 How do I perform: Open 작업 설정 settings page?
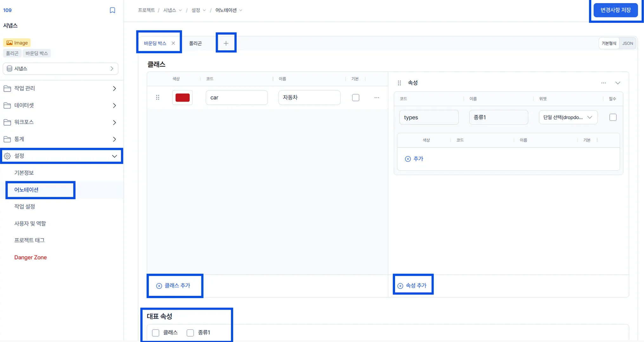pyautogui.click(x=24, y=207)
